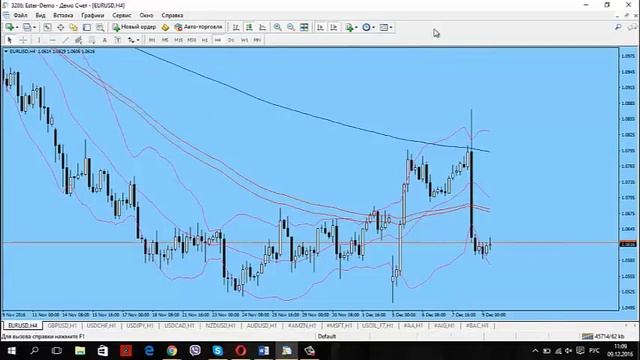The height and width of the screenshot is (360, 640).
Task: Click the Arrows objects icon
Action: [x=131, y=40]
